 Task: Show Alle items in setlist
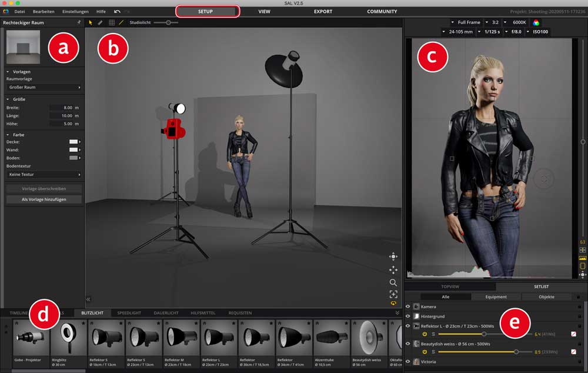[x=446, y=297]
